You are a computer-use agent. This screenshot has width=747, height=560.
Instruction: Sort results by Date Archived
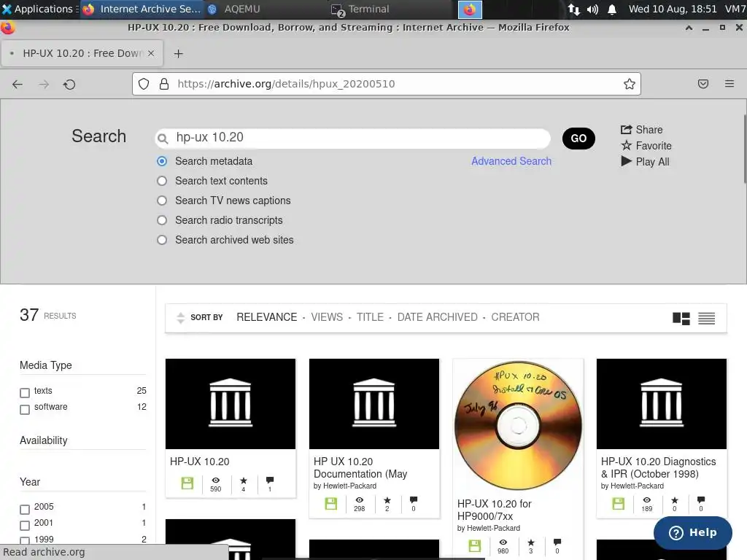(438, 317)
